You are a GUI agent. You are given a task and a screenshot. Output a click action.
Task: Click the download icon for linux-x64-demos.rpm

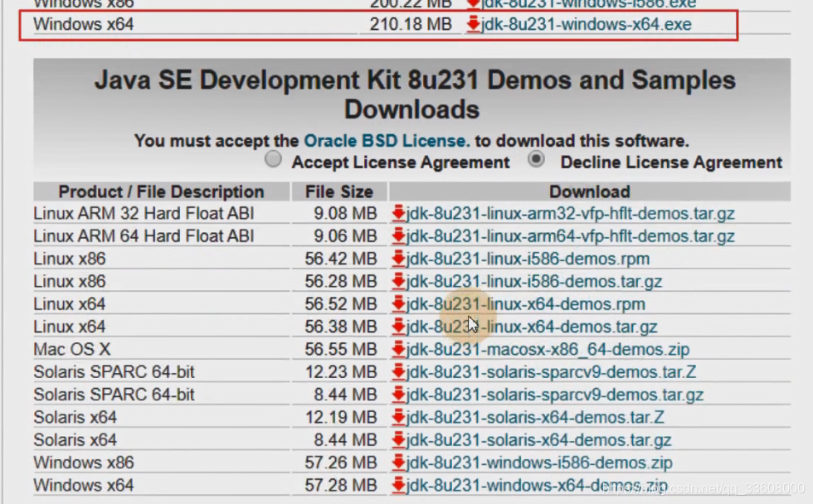coord(398,303)
